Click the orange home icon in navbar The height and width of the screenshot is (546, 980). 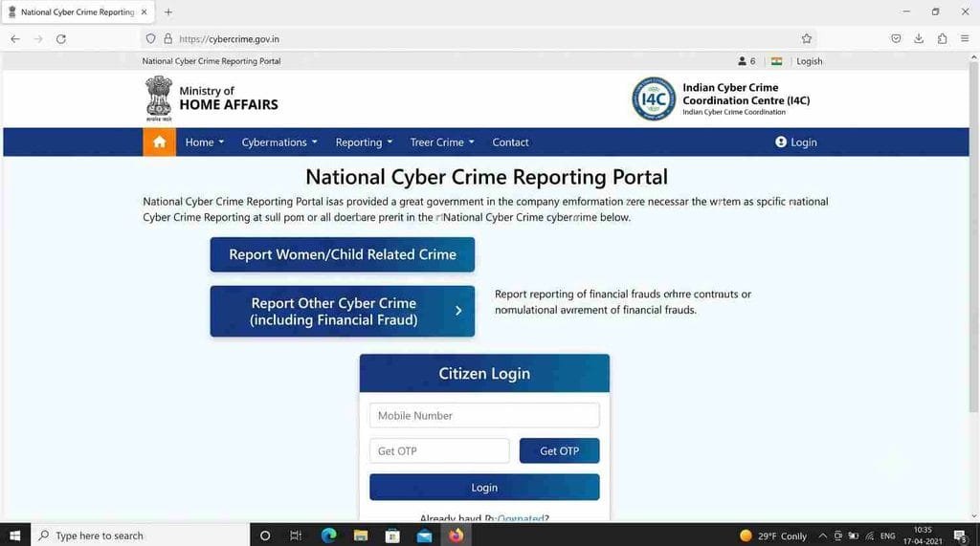point(160,142)
